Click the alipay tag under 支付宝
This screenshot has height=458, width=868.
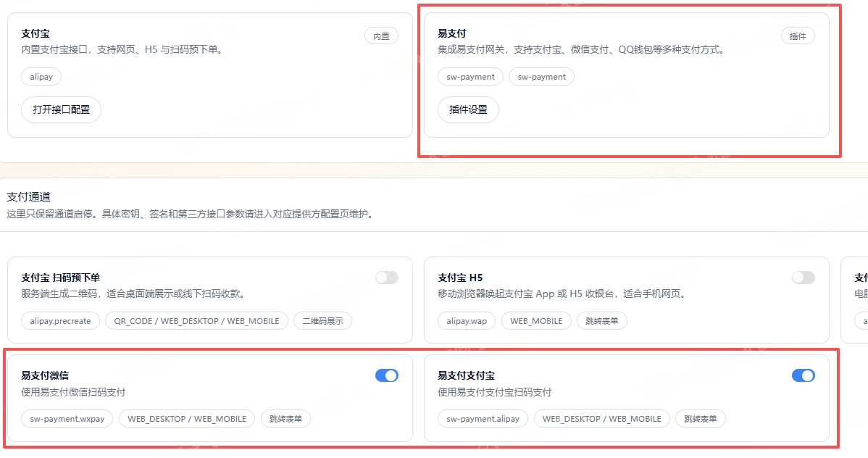[41, 77]
